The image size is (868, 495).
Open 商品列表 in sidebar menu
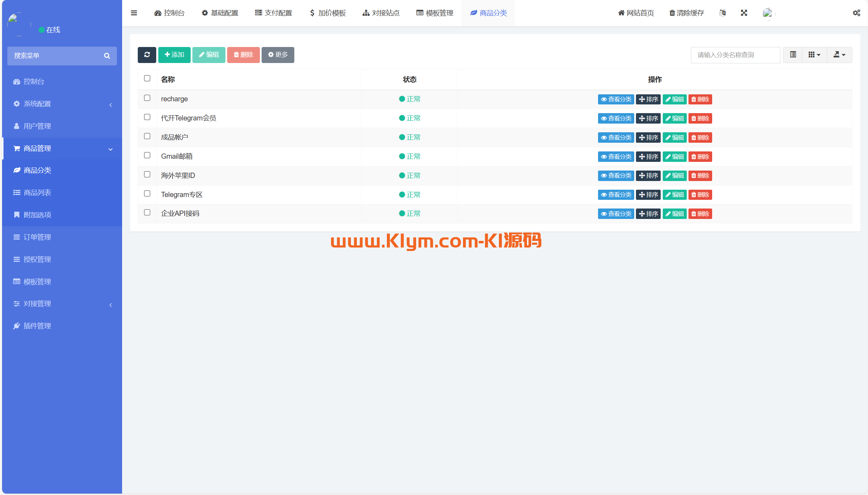37,192
